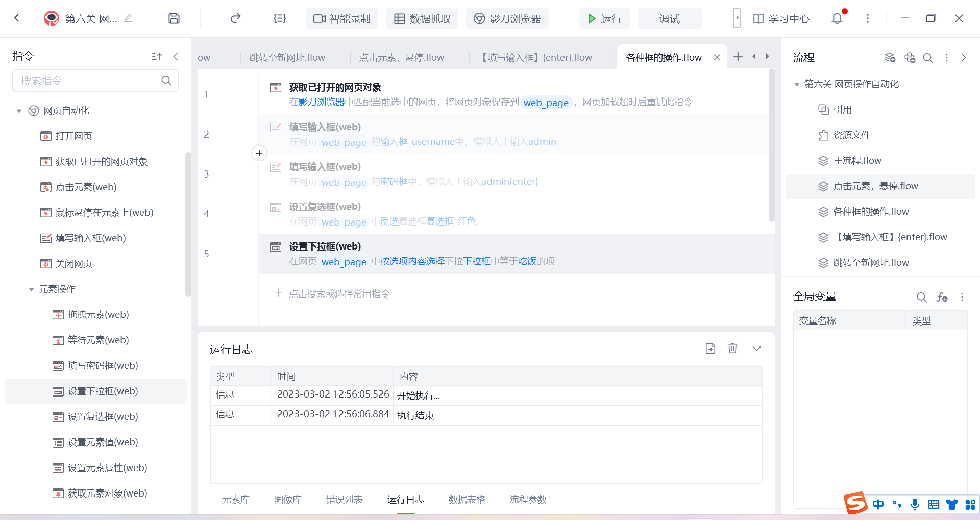Select 鼠标悬停在元素上(web) instruction

[97, 213]
